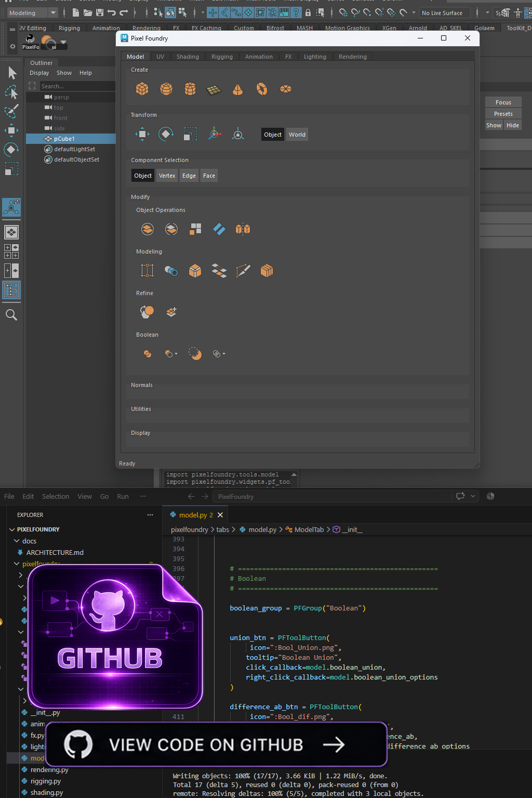
Task: Set transform space to World
Action: click(297, 135)
